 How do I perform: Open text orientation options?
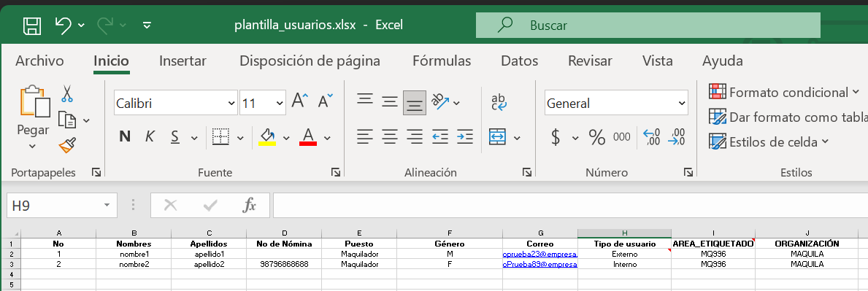pos(445,102)
